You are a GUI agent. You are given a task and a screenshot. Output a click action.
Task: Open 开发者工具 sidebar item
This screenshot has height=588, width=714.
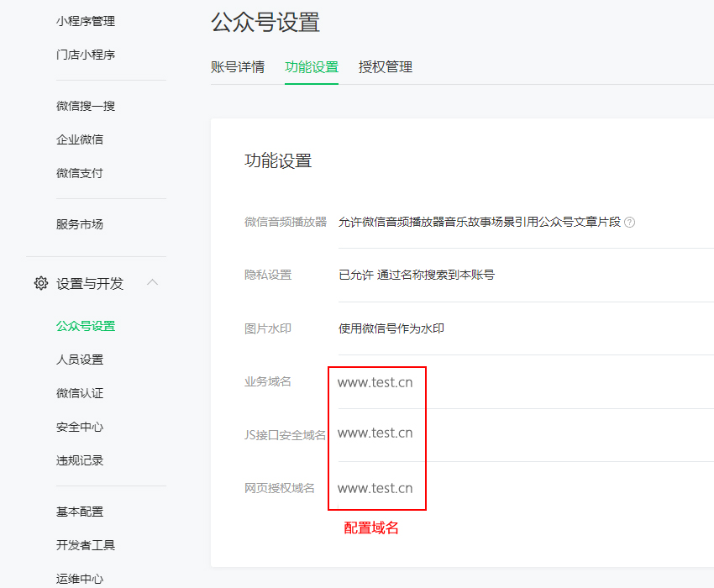click(86, 545)
